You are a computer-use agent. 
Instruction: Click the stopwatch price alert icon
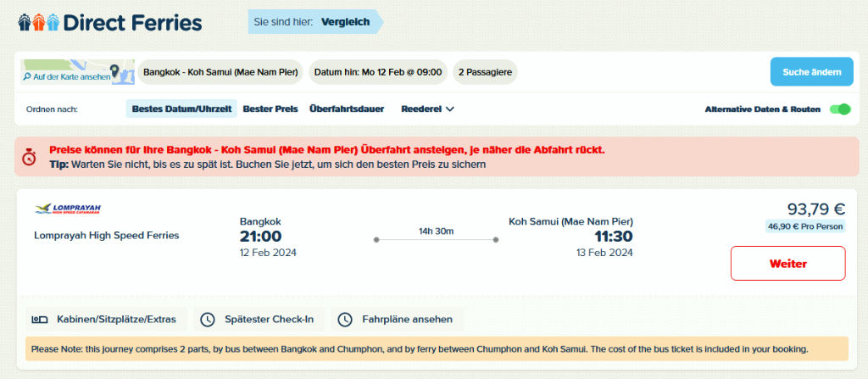pyautogui.click(x=29, y=156)
